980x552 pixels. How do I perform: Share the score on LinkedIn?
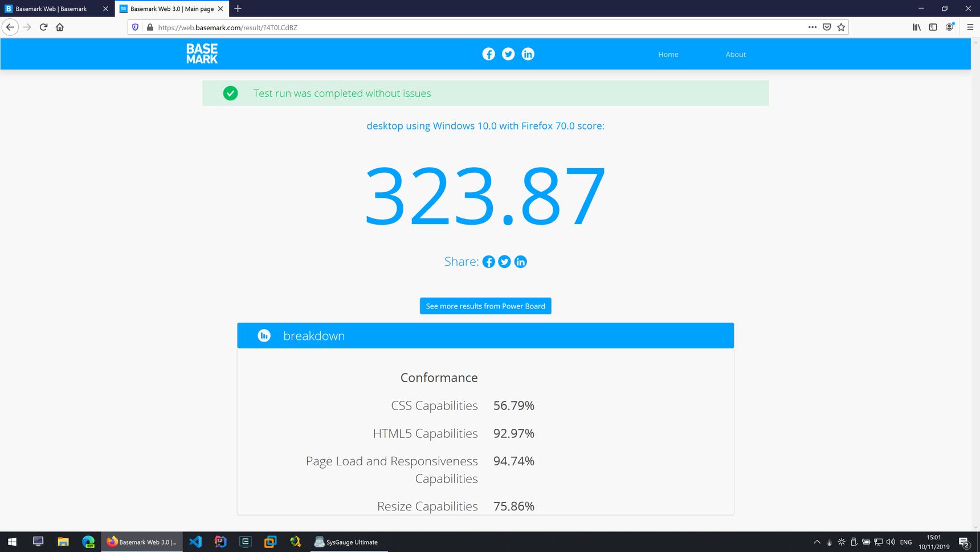click(520, 262)
